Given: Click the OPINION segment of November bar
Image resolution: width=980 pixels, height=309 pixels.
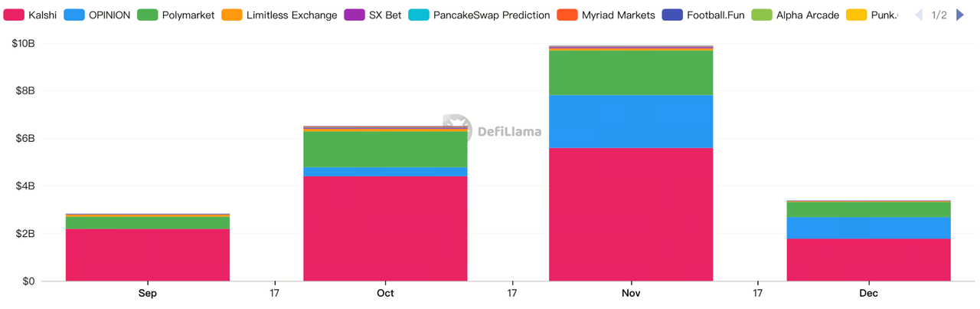Looking at the screenshot, I should pos(631,121).
